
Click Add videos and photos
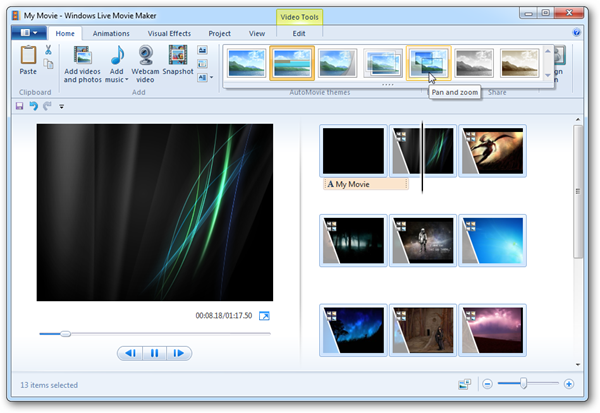click(x=83, y=64)
